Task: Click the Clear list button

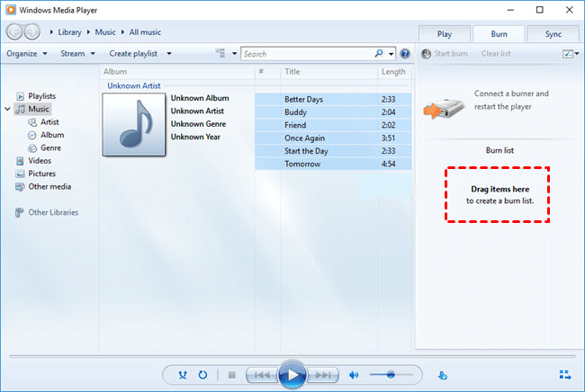Action: pyautogui.click(x=496, y=54)
